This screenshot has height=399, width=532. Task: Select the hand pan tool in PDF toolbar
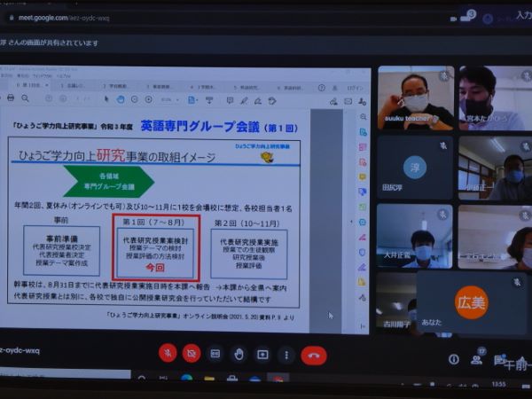121,99
